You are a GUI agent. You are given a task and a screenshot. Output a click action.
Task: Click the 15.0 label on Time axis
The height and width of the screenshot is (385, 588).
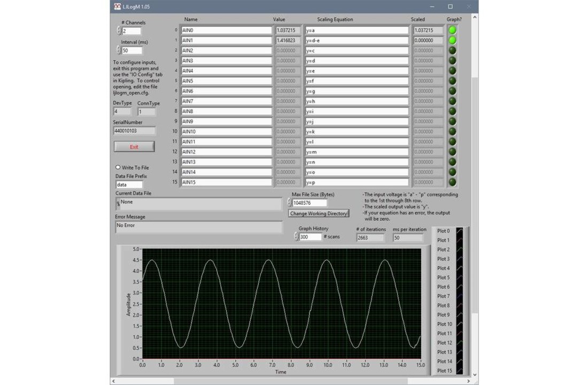pyautogui.click(x=420, y=365)
